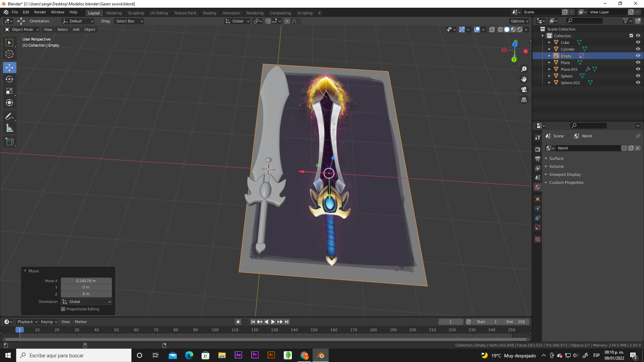Switch to the Sculpting workspace tab
644x362 pixels.
136,13
